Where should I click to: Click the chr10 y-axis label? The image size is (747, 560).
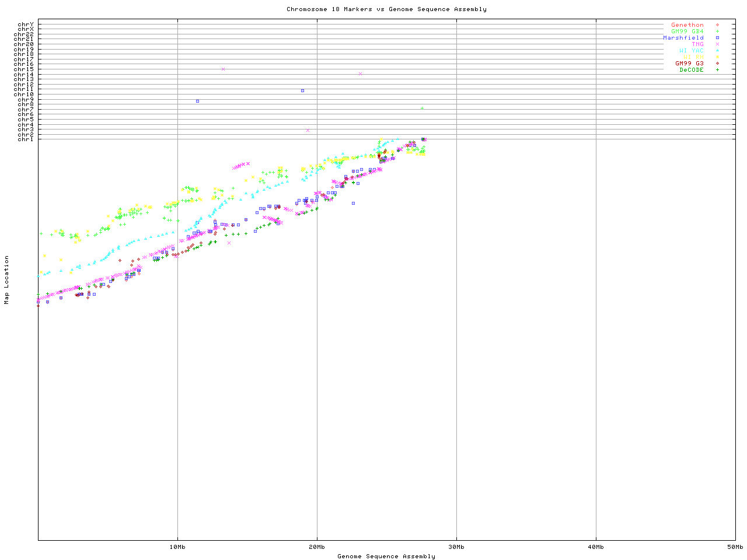[23, 94]
